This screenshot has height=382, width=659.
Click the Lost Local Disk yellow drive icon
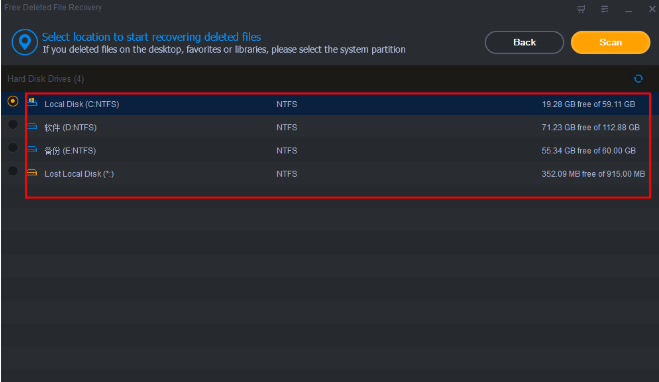(x=32, y=172)
